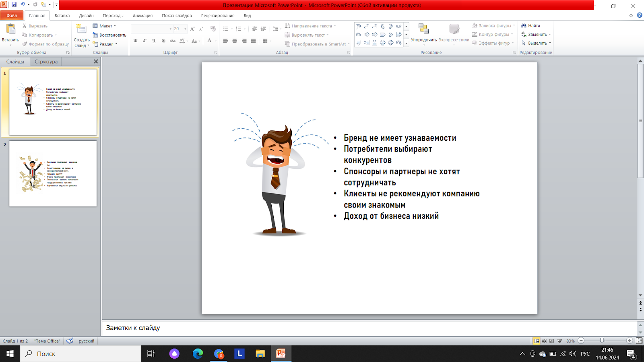Select slide 2 thumbnail in the panel
The width and height of the screenshot is (644, 362).
(53, 173)
